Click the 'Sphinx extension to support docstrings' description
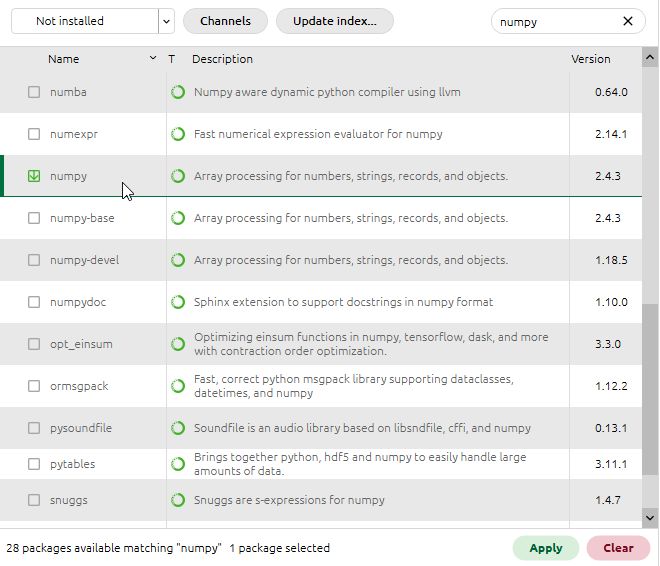Screen dimensions: 660x566 point(343,302)
